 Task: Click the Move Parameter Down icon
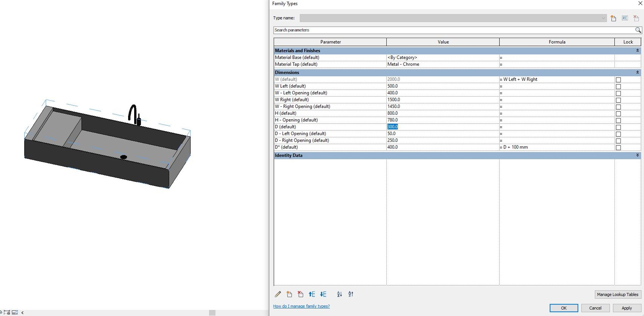(323, 294)
